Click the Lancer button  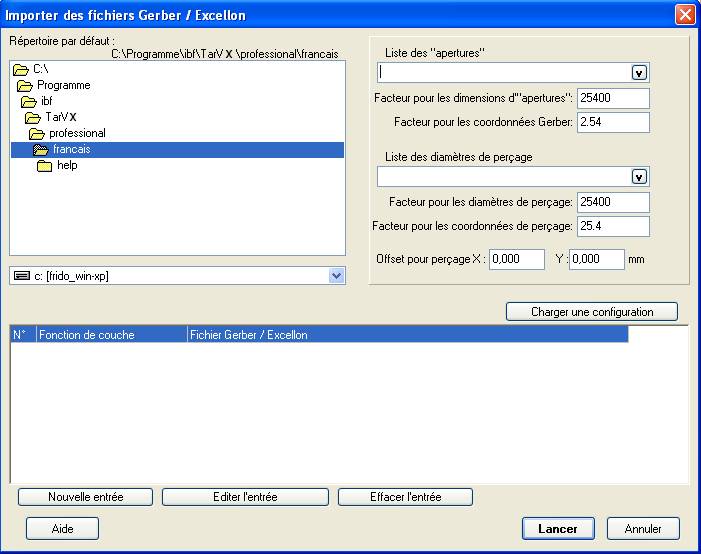pyautogui.click(x=557, y=528)
